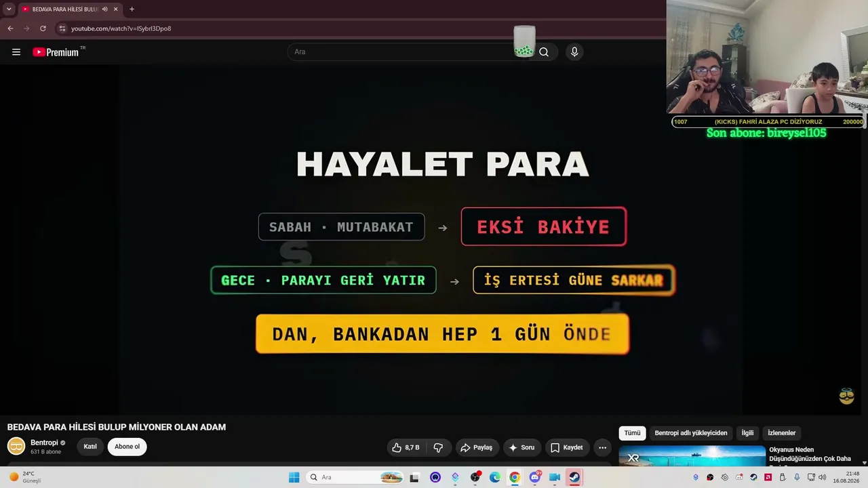Open Google Chrome from the taskbar
The image size is (868, 488).
(x=515, y=477)
